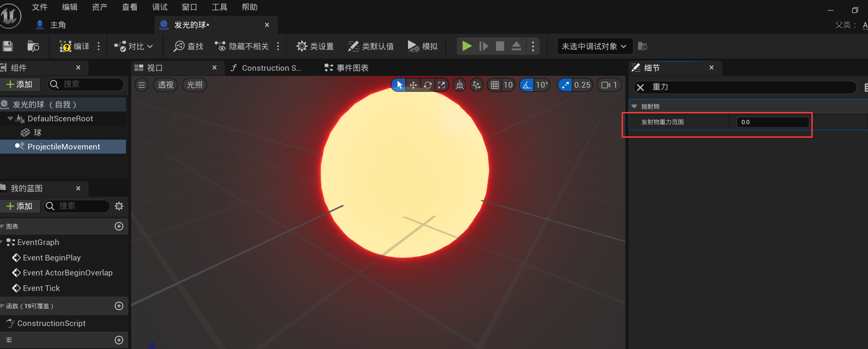Select the ProjectileMovement component

63,147
